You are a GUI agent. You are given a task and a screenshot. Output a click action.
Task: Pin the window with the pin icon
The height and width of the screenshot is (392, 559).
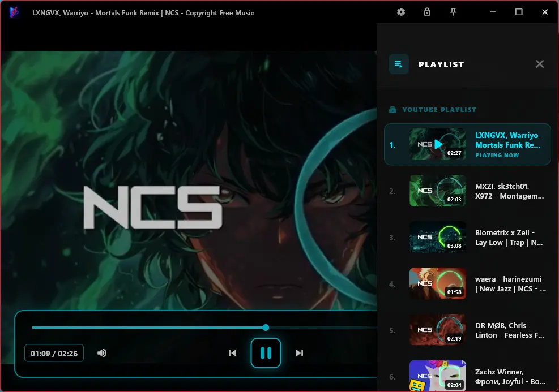[453, 12]
